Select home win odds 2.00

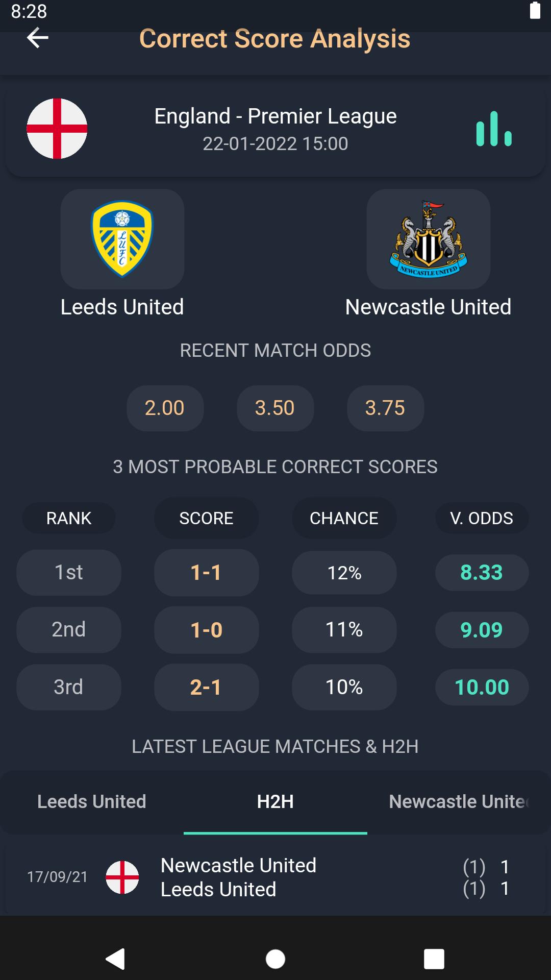[165, 408]
